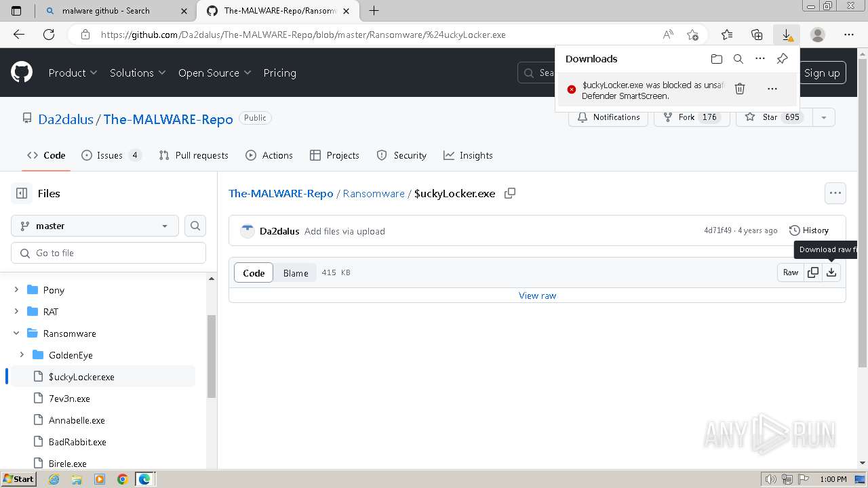Click the Go to file input
This screenshot has height=488, width=868.
coord(108,253)
